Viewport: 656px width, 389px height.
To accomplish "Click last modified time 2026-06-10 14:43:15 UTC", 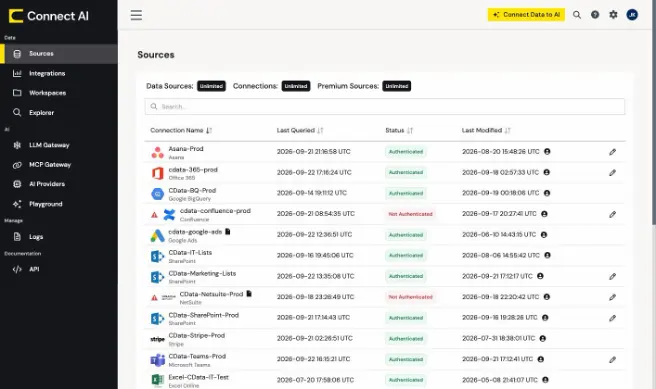I will pyautogui.click(x=499, y=235).
